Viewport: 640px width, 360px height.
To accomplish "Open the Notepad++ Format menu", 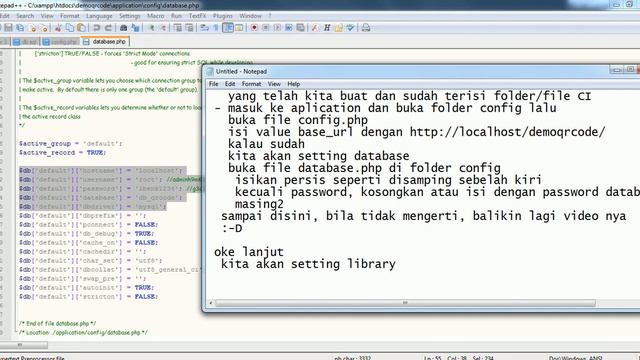I will pos(69,16).
